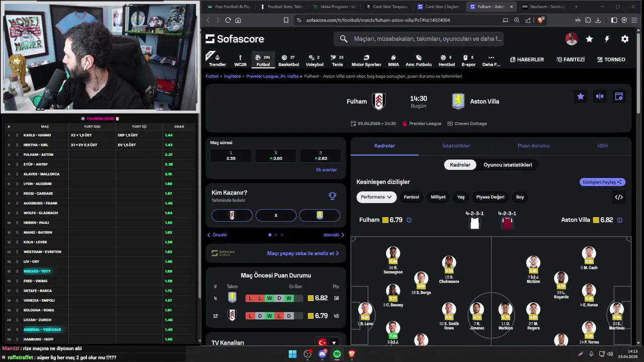Switch the lineup view to Oyuncu istatistikleri
Viewport: 644px width, 362px height.
(508, 165)
